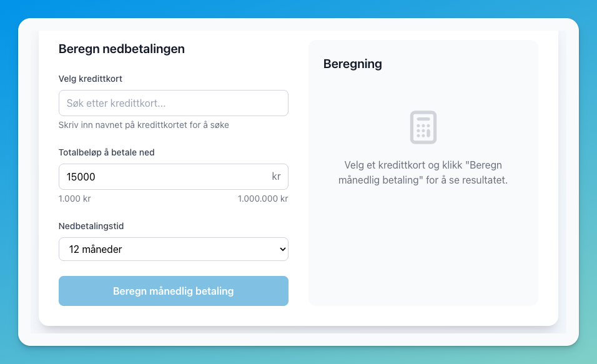597x364 pixels.
Task: Expand the repayment period chevron arrow
Action: (282, 249)
